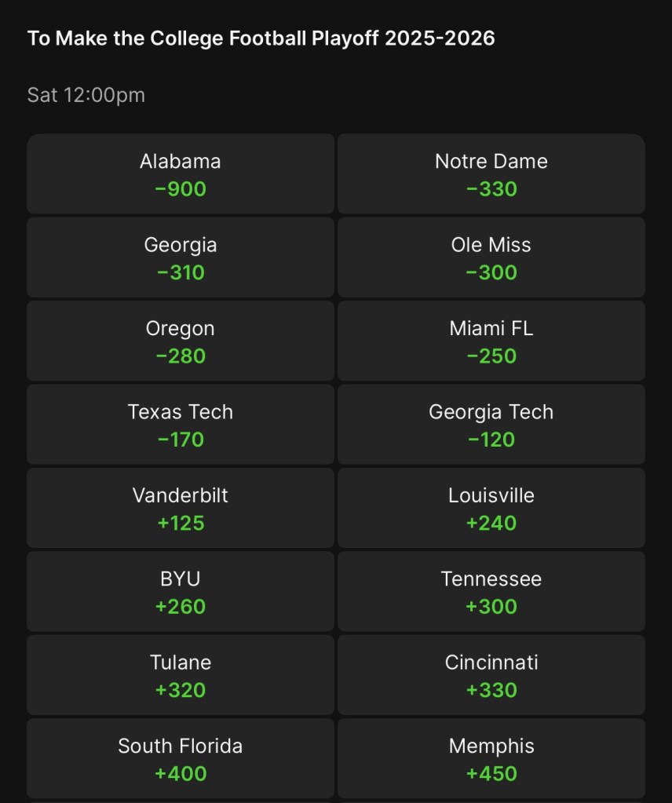Image resolution: width=672 pixels, height=803 pixels.
Task: Choose Tulane at +320
Action: pos(181,675)
